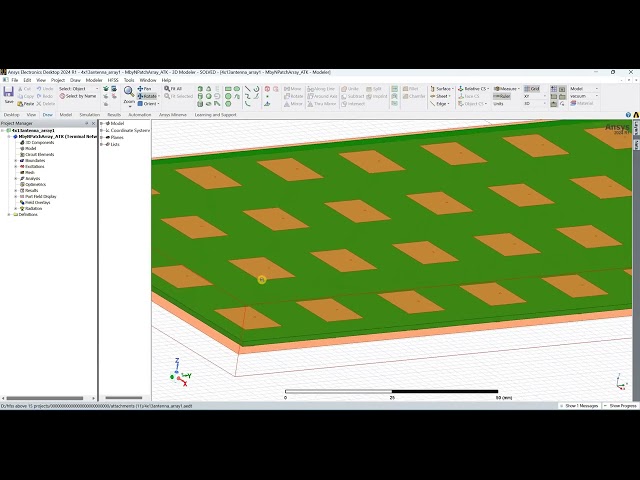This screenshot has width=640, height=480.
Task: Select the cone primitive icon
Action: click(209, 89)
